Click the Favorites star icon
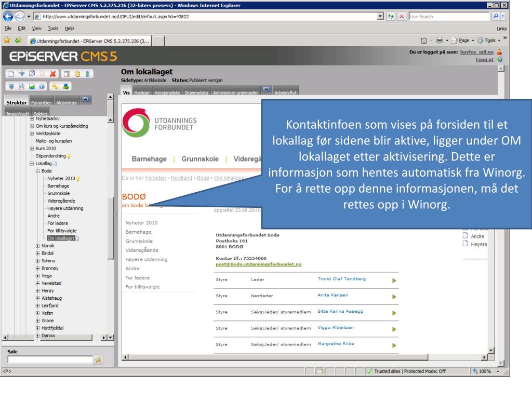 pos(7,41)
